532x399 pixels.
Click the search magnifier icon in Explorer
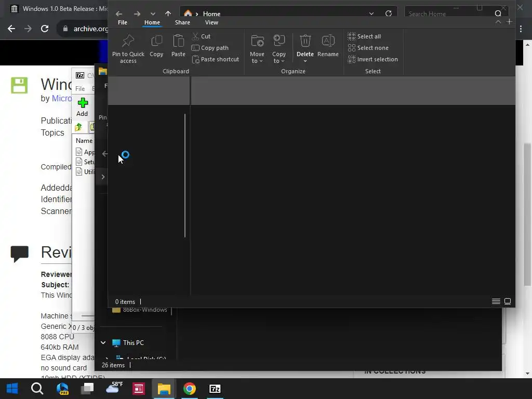[498, 14]
